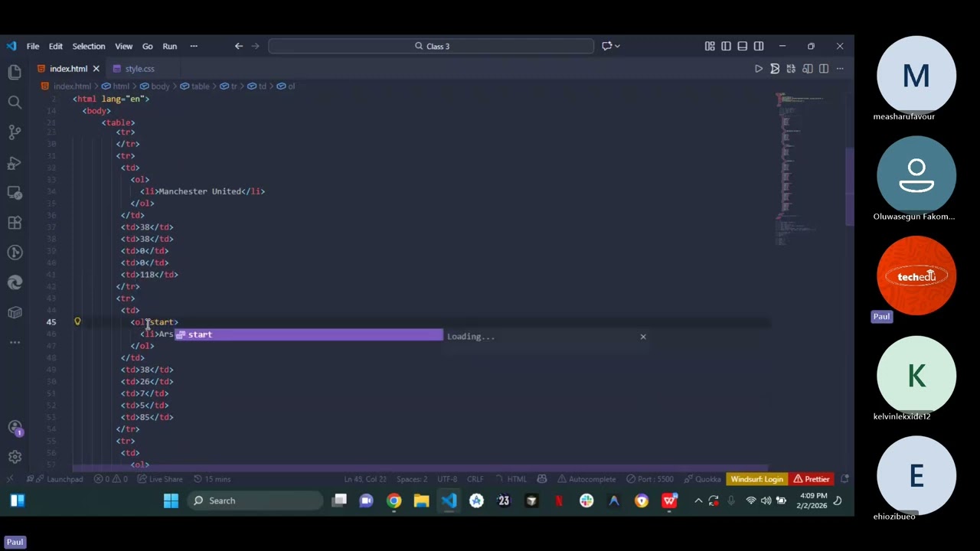The height and width of the screenshot is (551, 980).
Task: Open the Selection menu
Action: (x=89, y=46)
